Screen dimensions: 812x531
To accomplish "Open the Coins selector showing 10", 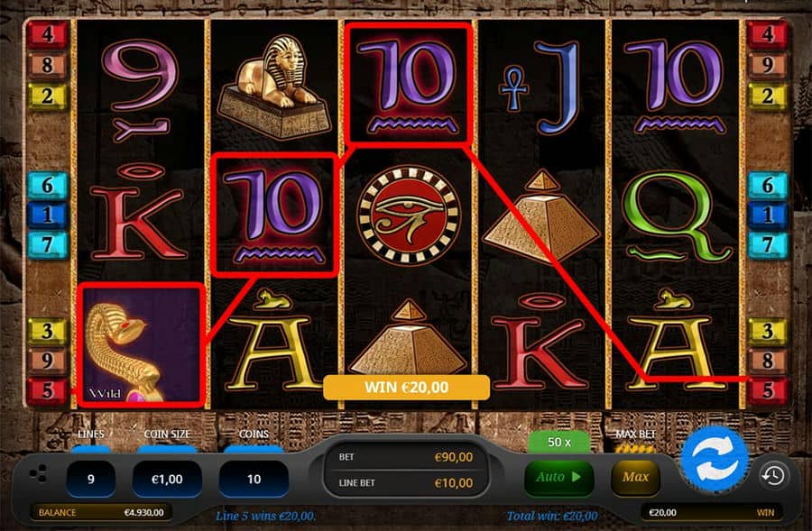I will tap(254, 480).
